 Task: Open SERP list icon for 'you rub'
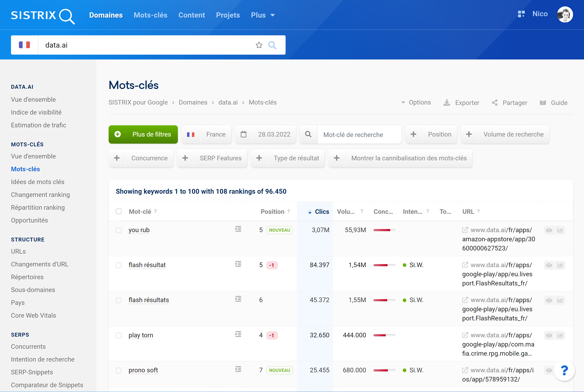pyautogui.click(x=238, y=229)
